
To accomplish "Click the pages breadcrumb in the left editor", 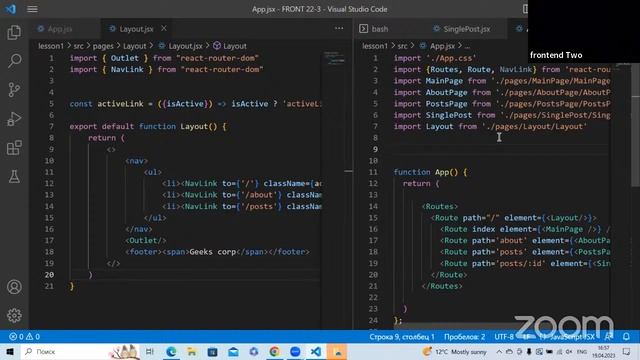I will coord(103,46).
